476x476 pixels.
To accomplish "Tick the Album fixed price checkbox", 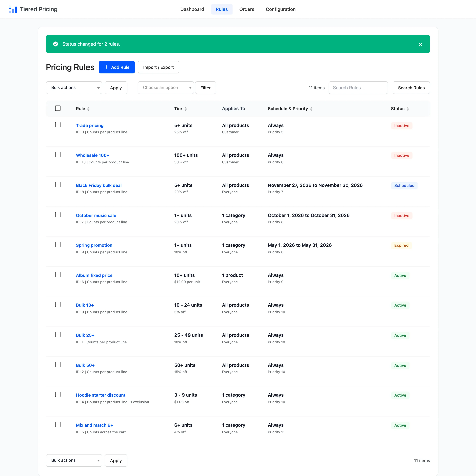I will 58,275.
